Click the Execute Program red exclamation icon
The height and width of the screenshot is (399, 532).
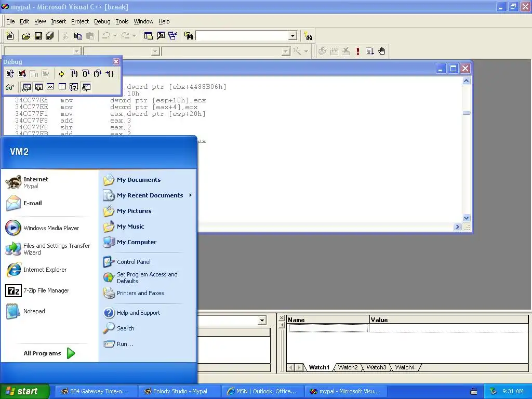[357, 51]
